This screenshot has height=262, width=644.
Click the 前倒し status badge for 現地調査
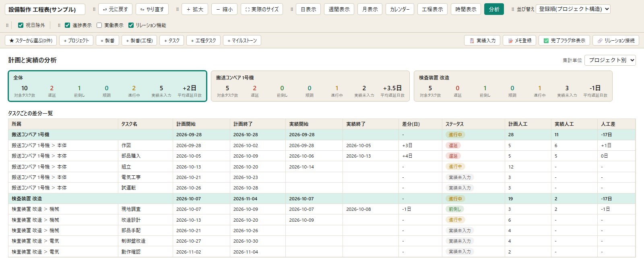(454, 209)
